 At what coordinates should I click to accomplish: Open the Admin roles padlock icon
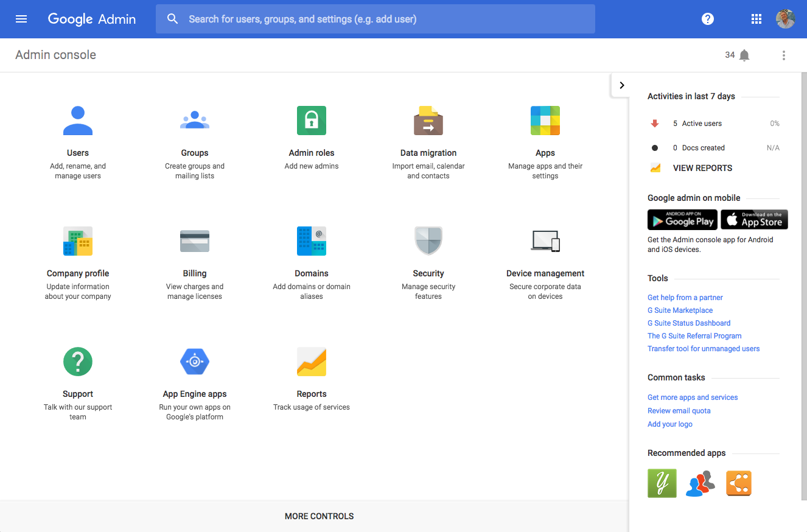pyautogui.click(x=312, y=121)
